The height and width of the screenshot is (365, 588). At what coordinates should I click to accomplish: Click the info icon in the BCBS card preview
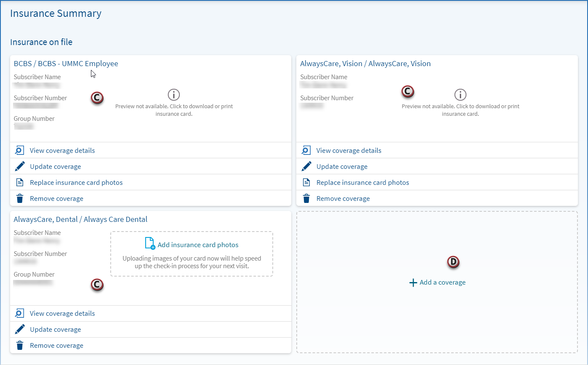(x=174, y=95)
